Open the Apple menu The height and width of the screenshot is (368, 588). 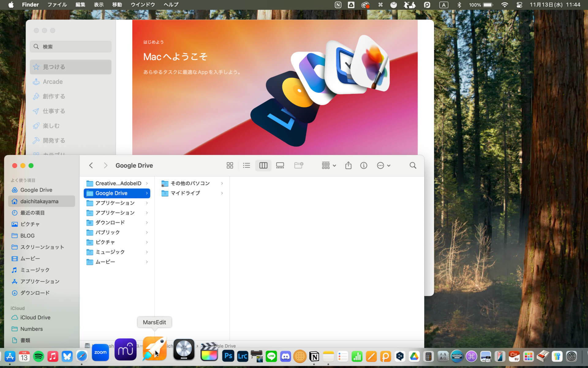click(11, 5)
